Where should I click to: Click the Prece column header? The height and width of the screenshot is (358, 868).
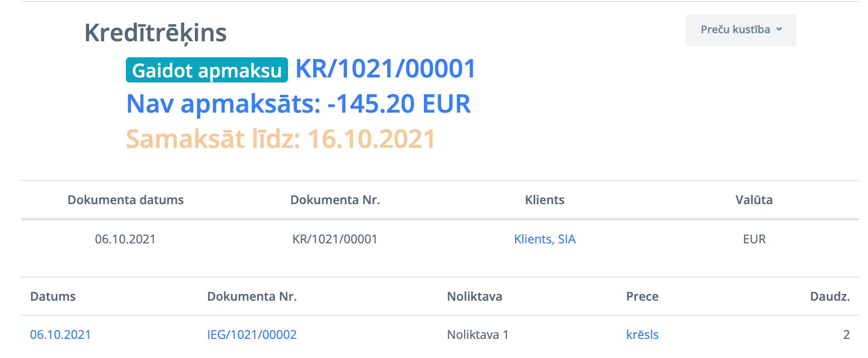pyautogui.click(x=642, y=297)
